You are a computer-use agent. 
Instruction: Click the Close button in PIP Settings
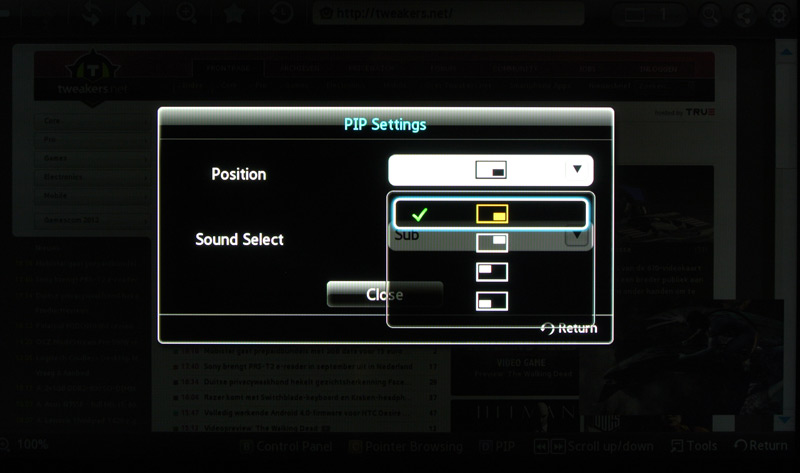(385, 294)
